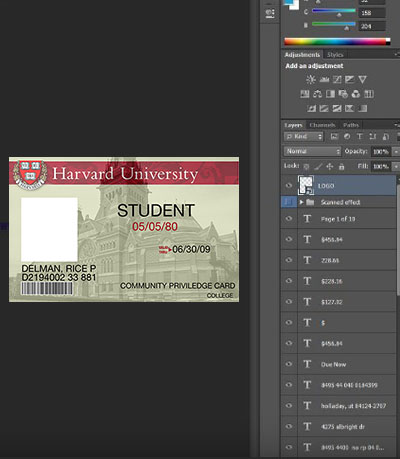Click the G value field showing 158
Viewport: 400px width, 459px height.
(x=372, y=13)
